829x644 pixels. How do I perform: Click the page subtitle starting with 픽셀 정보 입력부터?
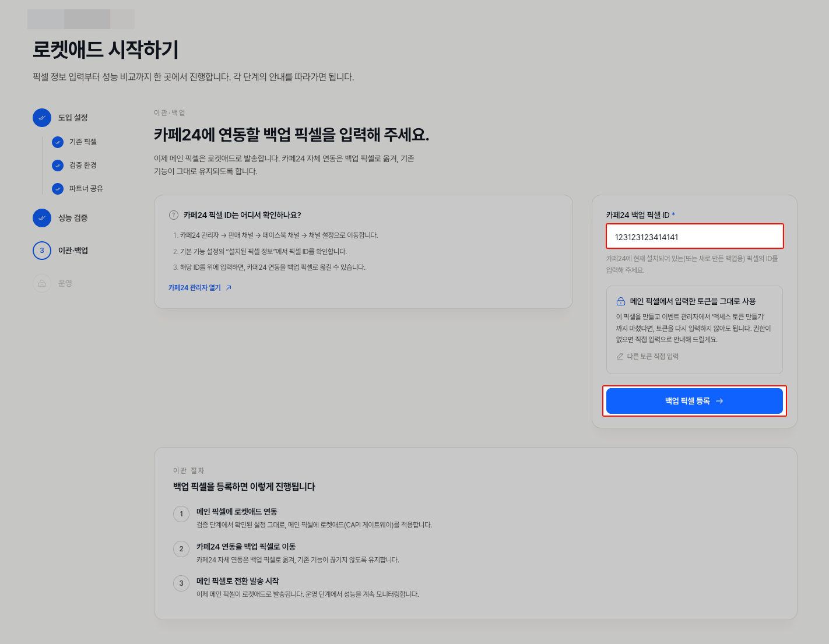194,77
